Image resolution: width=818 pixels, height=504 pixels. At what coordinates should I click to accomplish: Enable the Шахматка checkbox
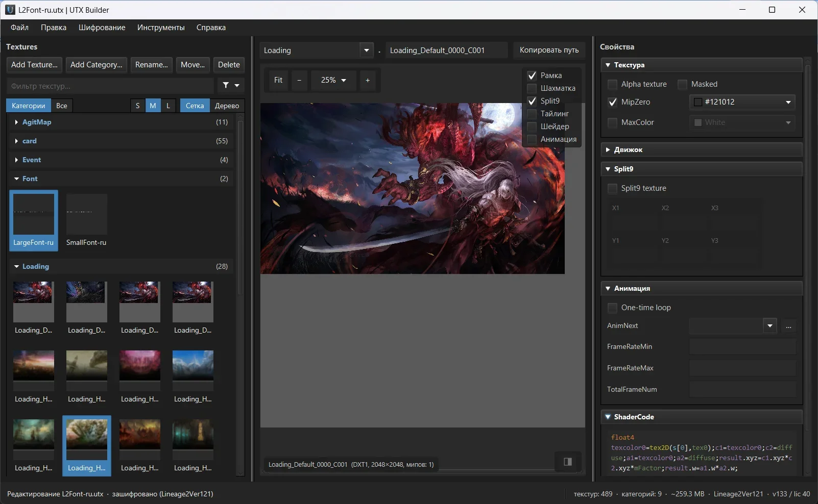pyautogui.click(x=532, y=88)
